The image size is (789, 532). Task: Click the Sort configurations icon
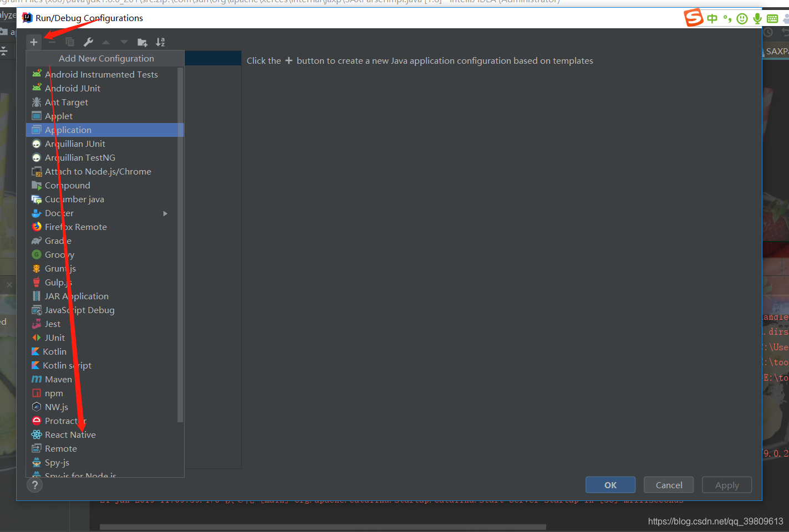[160, 42]
